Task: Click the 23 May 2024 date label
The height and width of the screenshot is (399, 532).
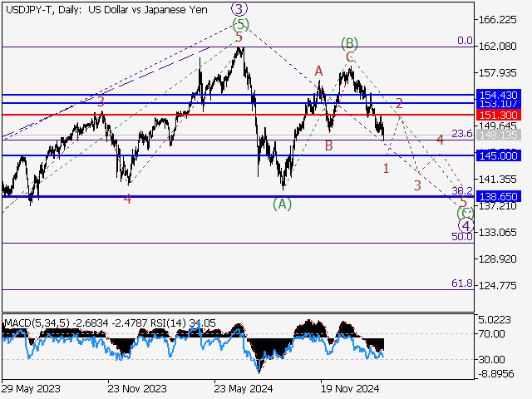Action: point(244,388)
